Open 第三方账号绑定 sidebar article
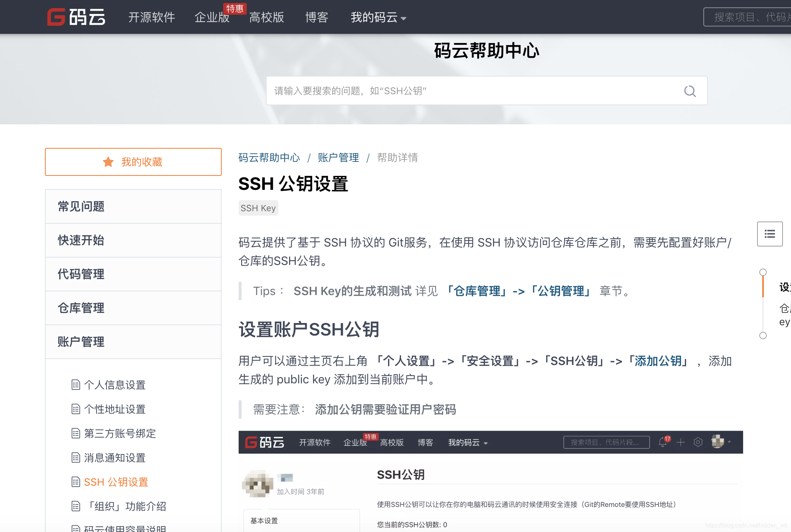Image resolution: width=791 pixels, height=532 pixels. click(x=120, y=433)
